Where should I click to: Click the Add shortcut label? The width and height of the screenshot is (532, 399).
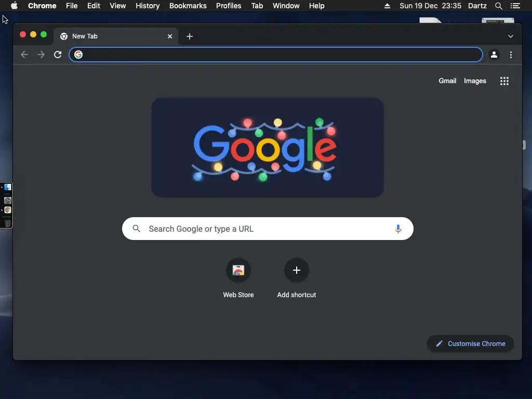pos(297,295)
